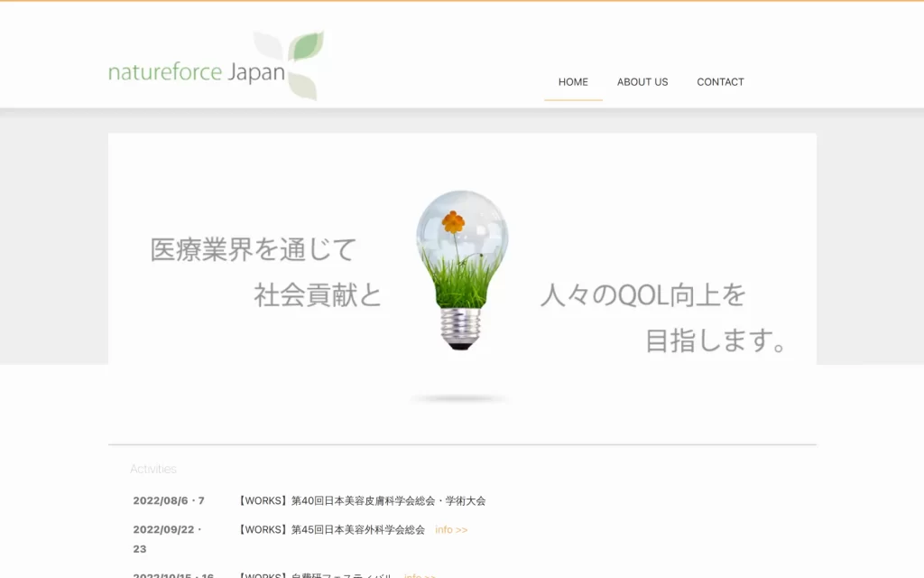Viewport: 924px width, 578px height.
Task: Select the 2022/10/15・16 activity date
Action: [173, 575]
